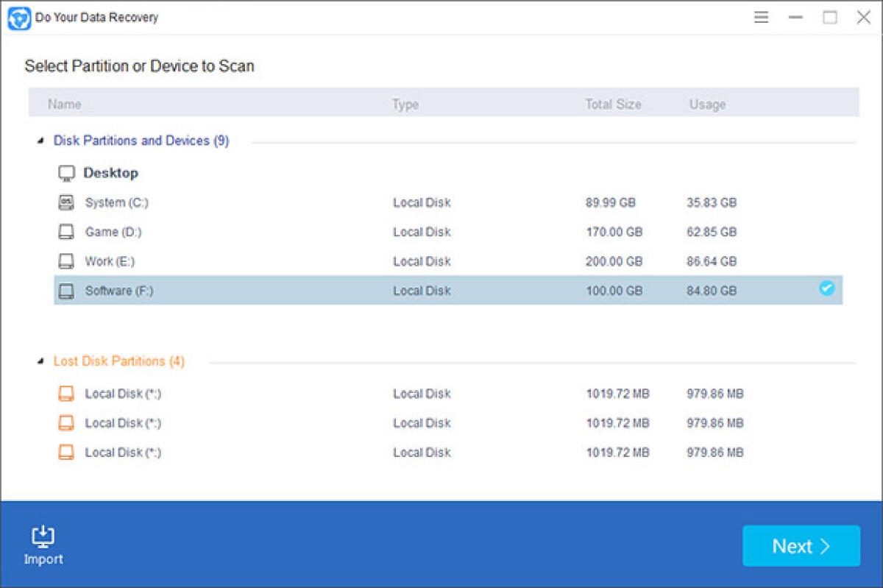This screenshot has height=588, width=883.
Task: Expand the Desktop device entry
Action: [x=112, y=172]
